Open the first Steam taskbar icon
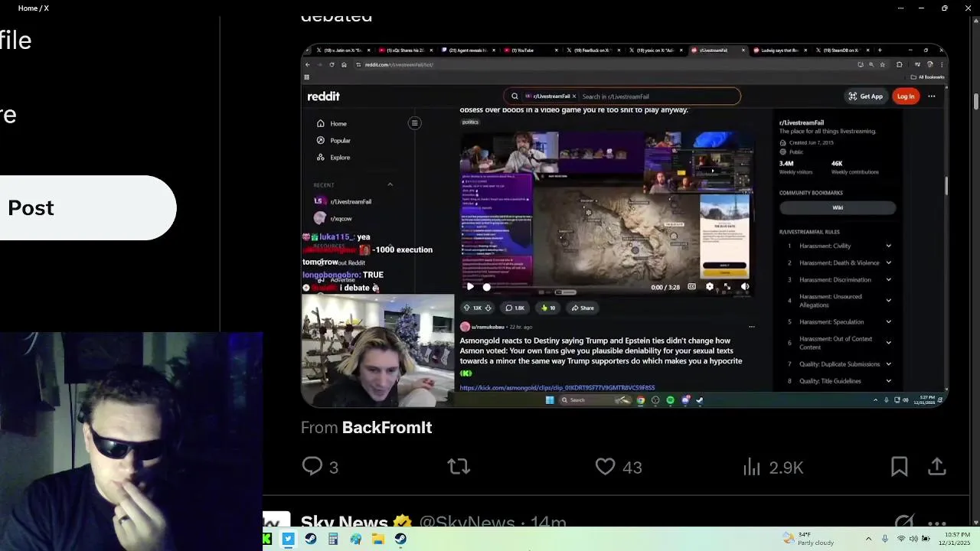Screen dimensions: 980x551 310,539
